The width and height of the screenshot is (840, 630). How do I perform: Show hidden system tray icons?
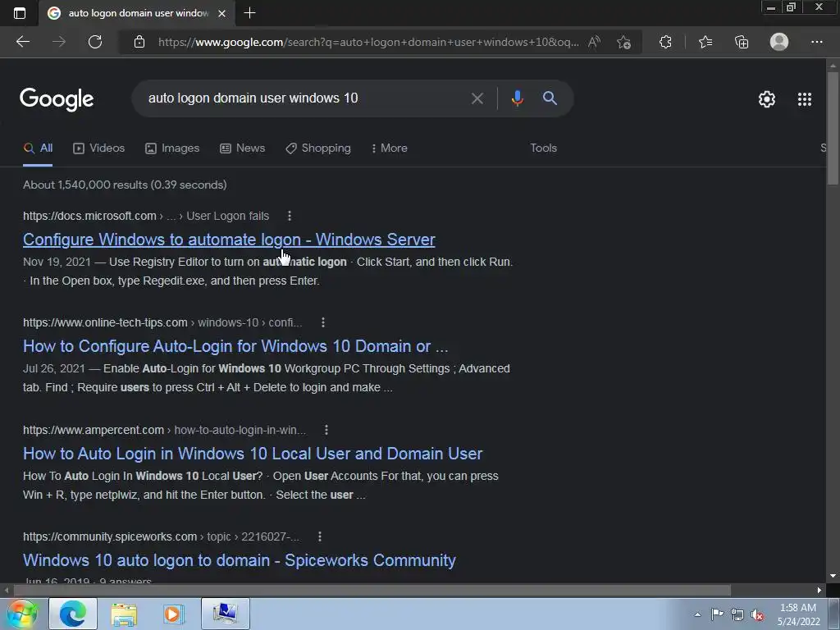(697, 614)
